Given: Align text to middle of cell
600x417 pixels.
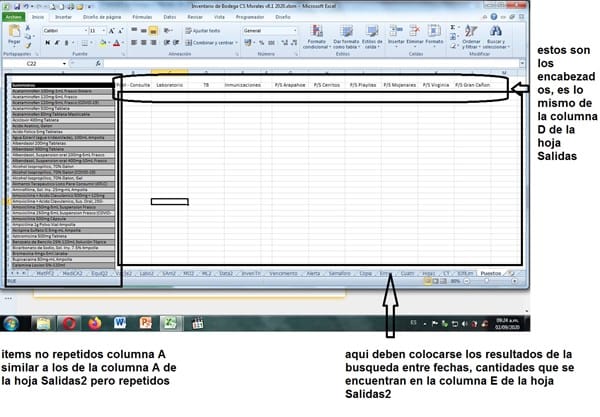Looking at the screenshot, I should [143, 30].
